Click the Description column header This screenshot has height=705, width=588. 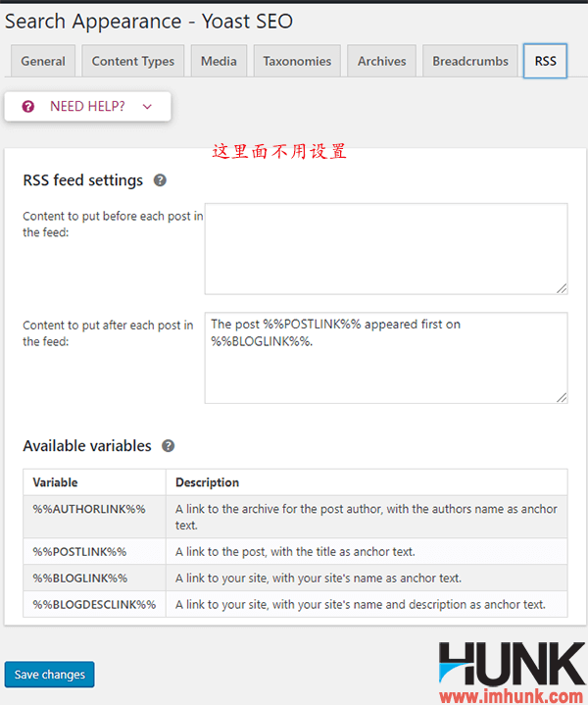point(367,482)
